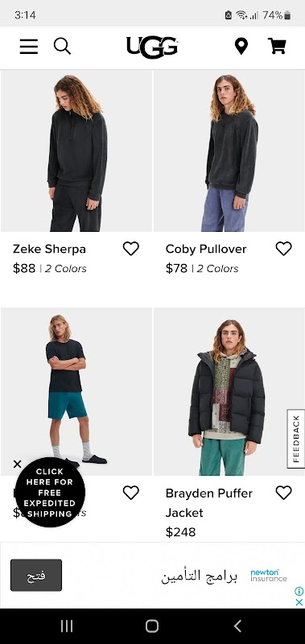
Task: Favorite the Brayden Puffer Jacket with heart
Action: pyautogui.click(x=283, y=493)
